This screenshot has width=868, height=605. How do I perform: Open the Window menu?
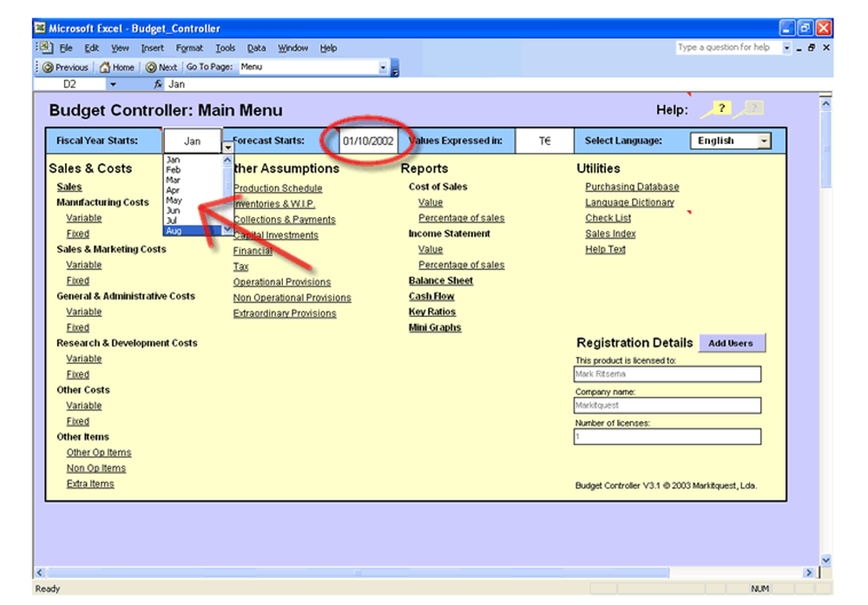coord(293,48)
